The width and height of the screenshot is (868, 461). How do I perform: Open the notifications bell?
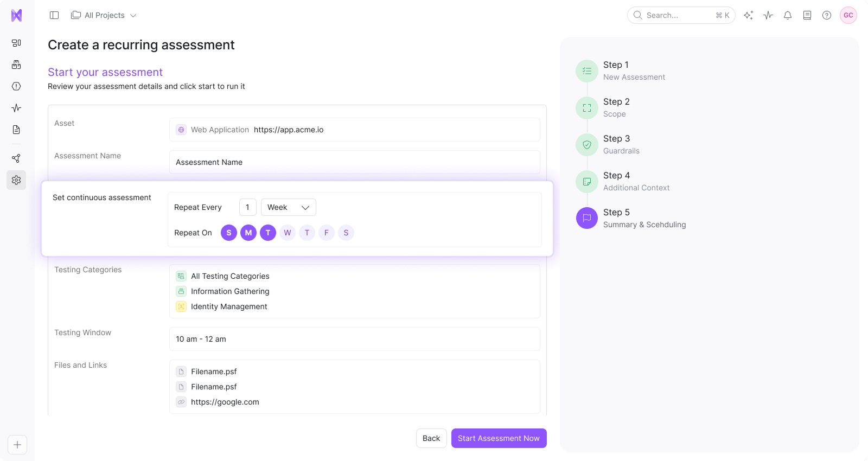788,15
